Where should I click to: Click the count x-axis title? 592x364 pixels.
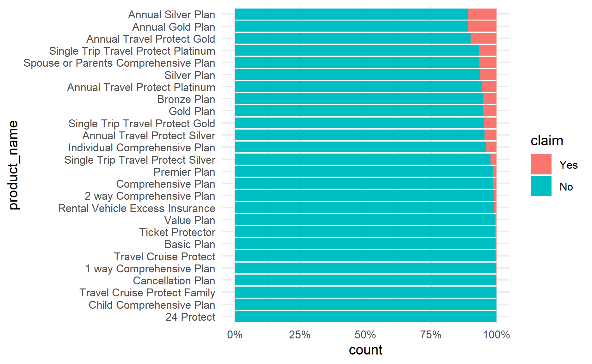click(365, 350)
